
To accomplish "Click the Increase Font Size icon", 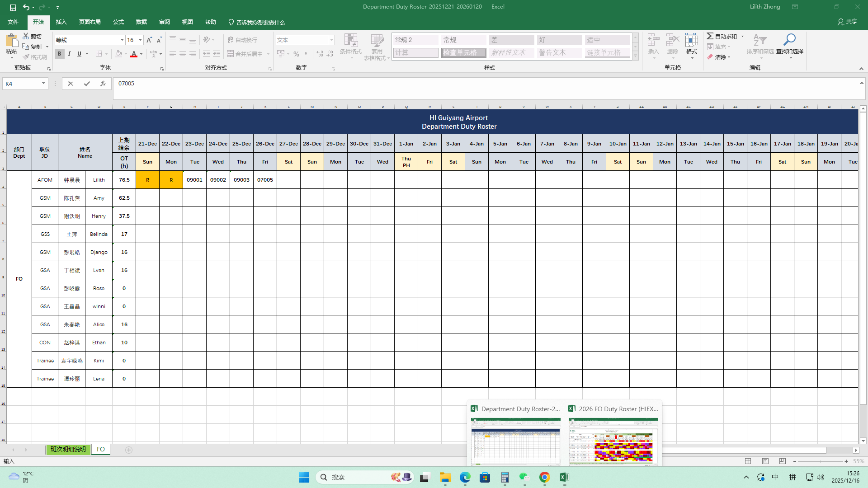I will coord(149,40).
